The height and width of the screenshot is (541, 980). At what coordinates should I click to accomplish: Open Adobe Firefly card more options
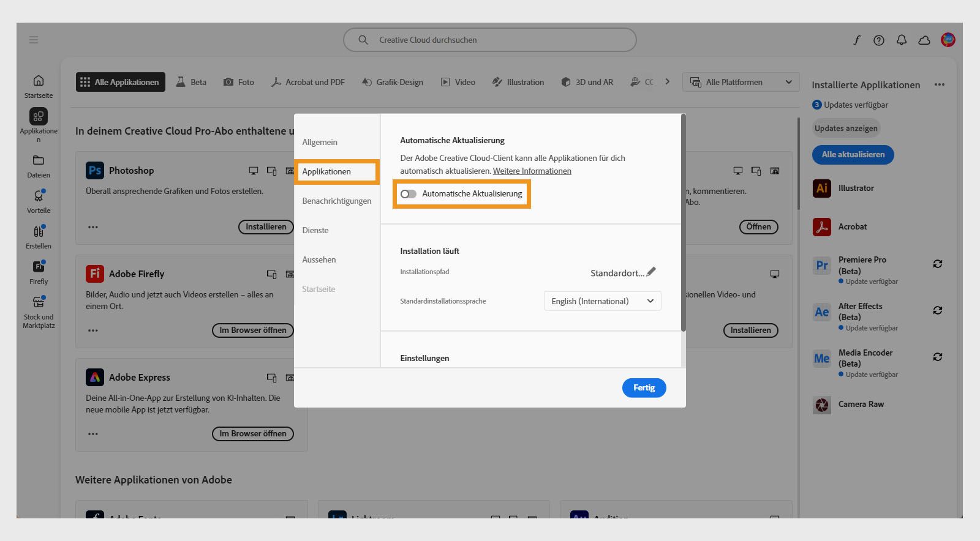coord(93,330)
